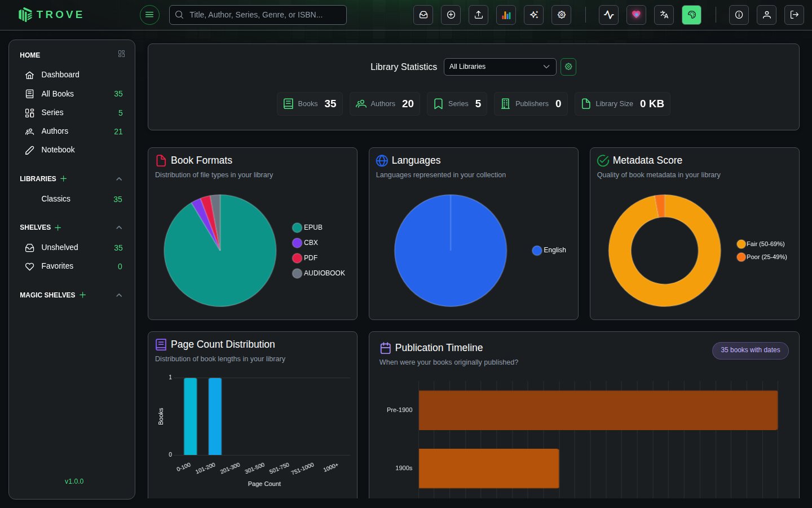Viewport: 812px width, 508px height.
Task: Collapse the MAGIC SHELVES section chevron
Action: [x=119, y=295]
